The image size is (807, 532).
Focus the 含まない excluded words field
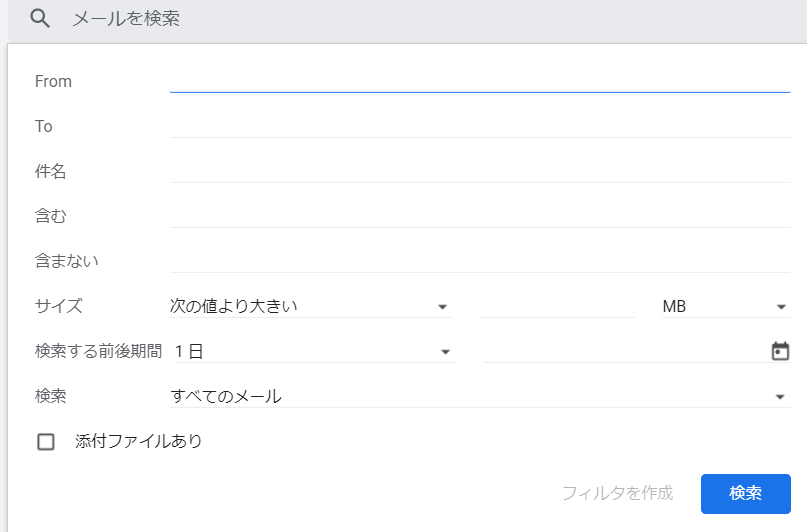(x=480, y=261)
